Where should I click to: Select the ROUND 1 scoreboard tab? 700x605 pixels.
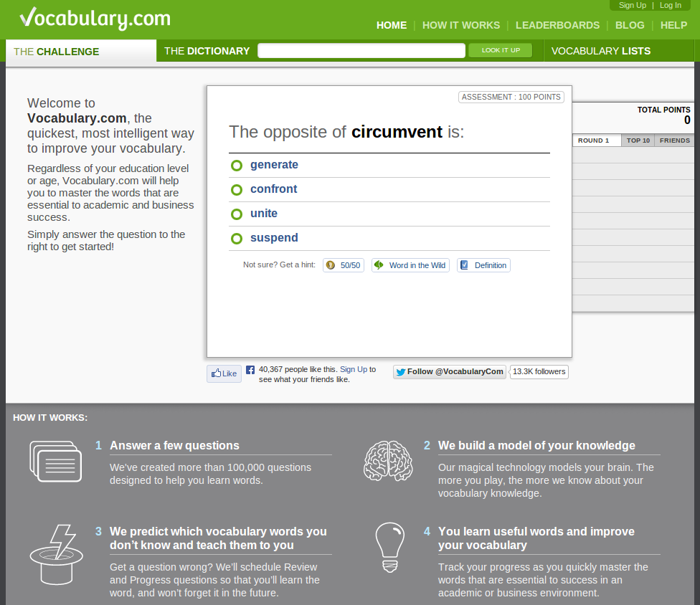[597, 140]
